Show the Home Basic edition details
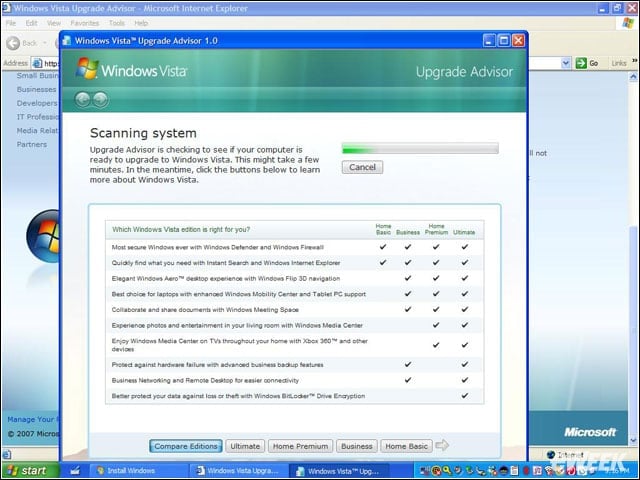Viewport: 640px width, 480px height. coord(406,446)
